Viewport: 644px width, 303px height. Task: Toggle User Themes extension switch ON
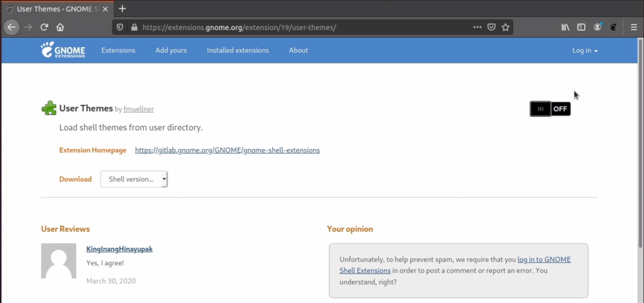[x=550, y=109]
